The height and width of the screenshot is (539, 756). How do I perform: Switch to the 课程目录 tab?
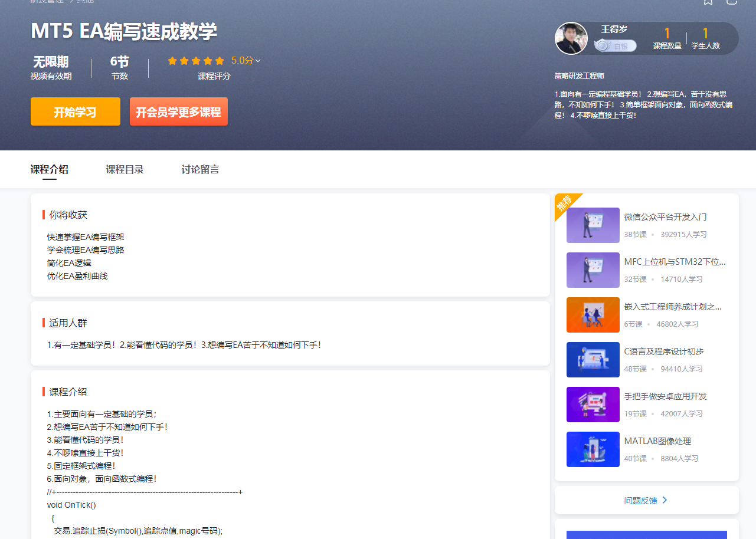(125, 169)
